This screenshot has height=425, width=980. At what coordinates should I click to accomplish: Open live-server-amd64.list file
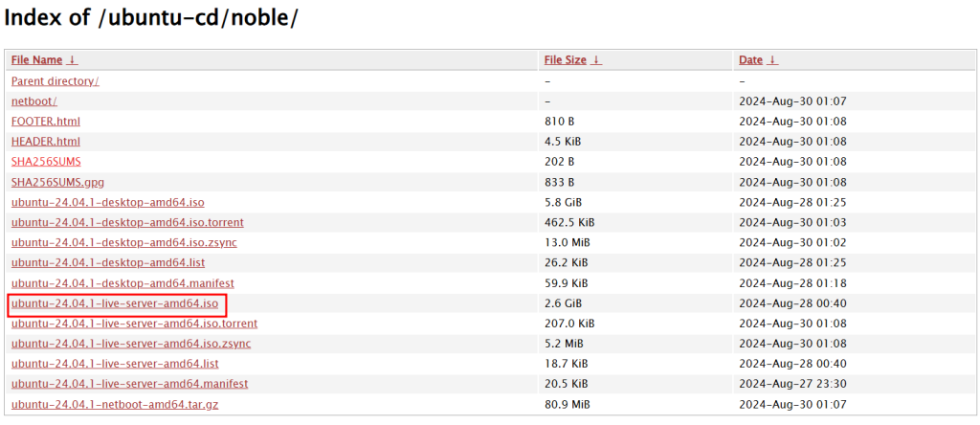(x=115, y=364)
